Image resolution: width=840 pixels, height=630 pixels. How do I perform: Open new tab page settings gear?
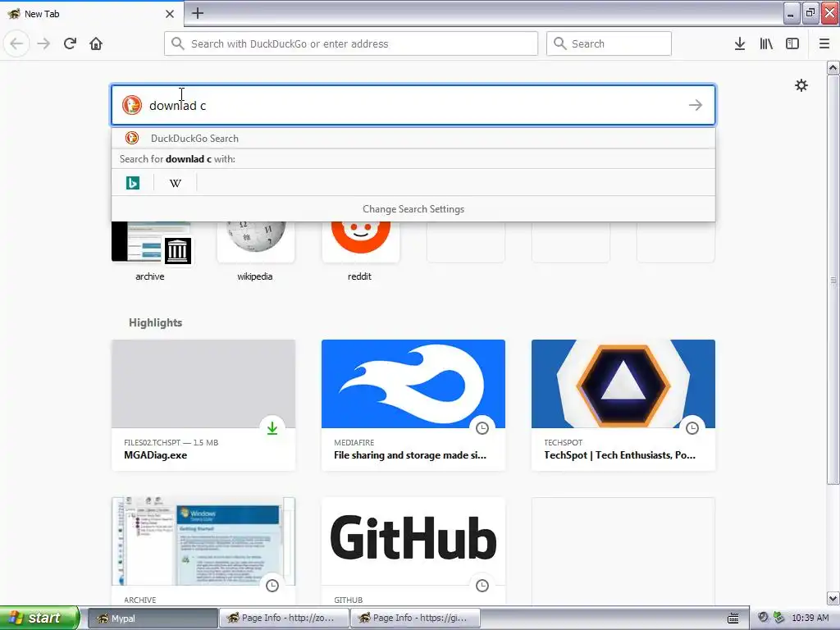801,85
